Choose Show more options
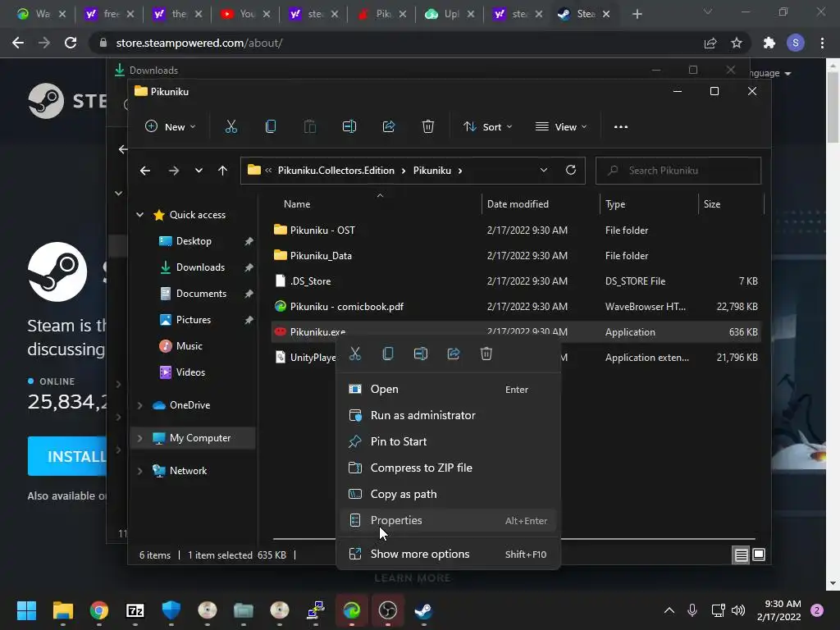This screenshot has width=840, height=630. [x=449, y=555]
